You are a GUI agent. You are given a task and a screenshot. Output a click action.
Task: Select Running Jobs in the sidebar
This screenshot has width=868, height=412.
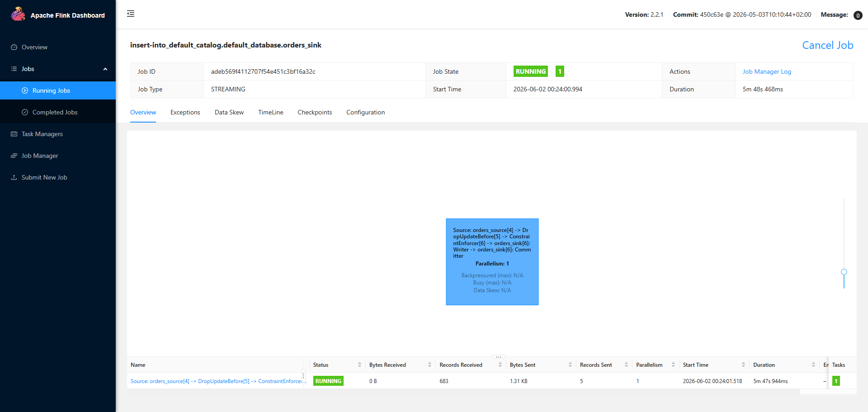click(x=58, y=90)
